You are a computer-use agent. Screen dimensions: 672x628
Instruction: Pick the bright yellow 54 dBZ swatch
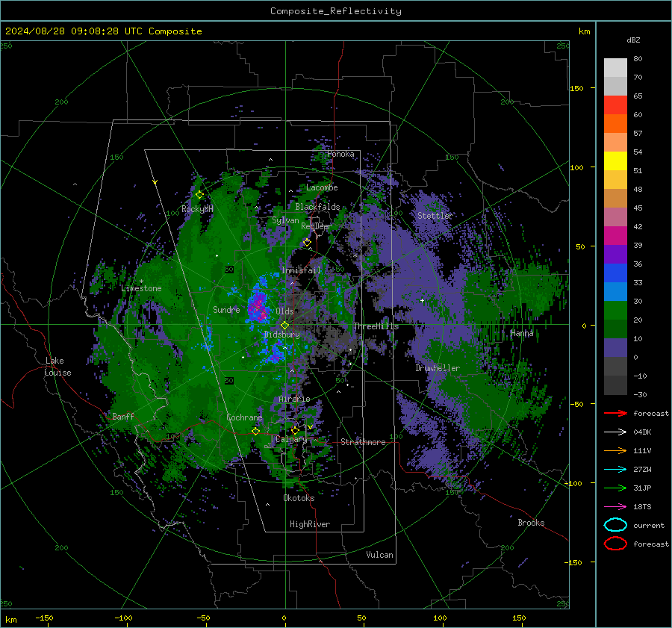coord(615,161)
